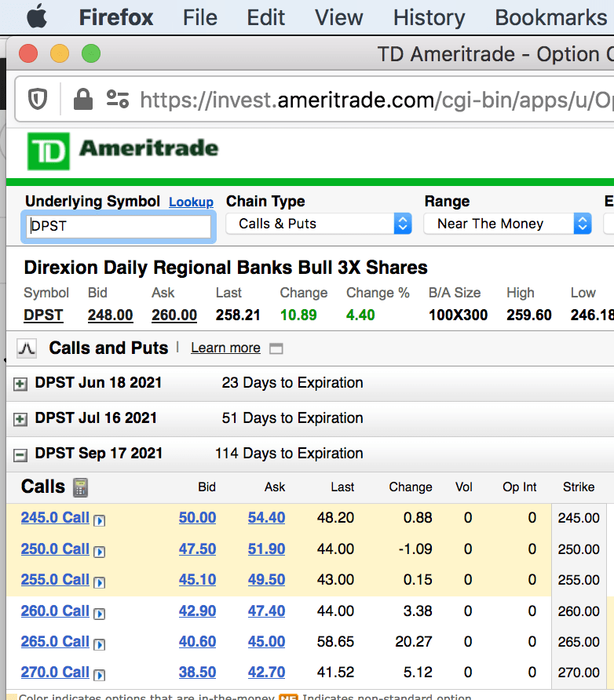Click the 100X300 B/A size value

tap(459, 315)
